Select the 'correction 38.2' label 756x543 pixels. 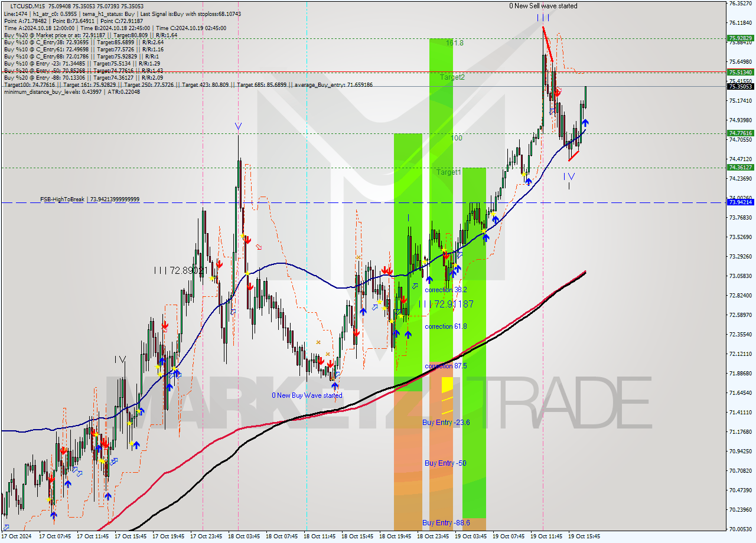pos(446,290)
